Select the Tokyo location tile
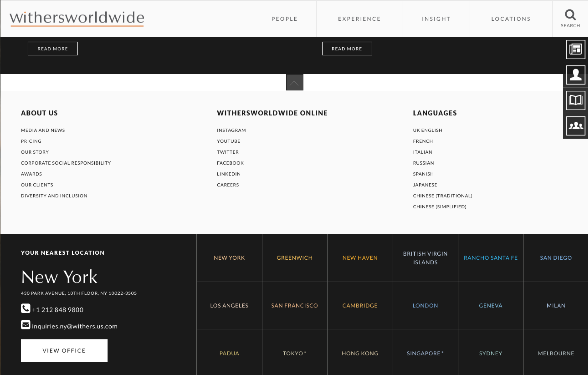Viewport: 588px width, 375px height. [295, 352]
